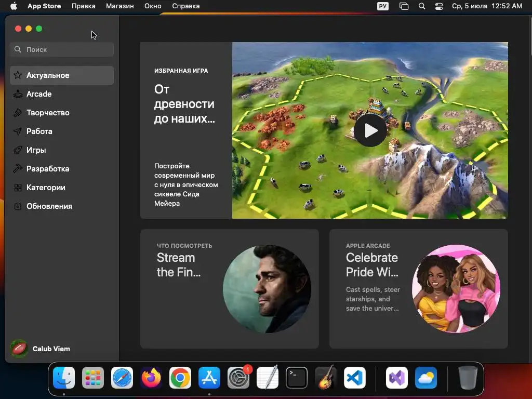Viewport: 532px width, 399px height.
Task: Click the man portrait thumbnail
Action: [267, 289]
